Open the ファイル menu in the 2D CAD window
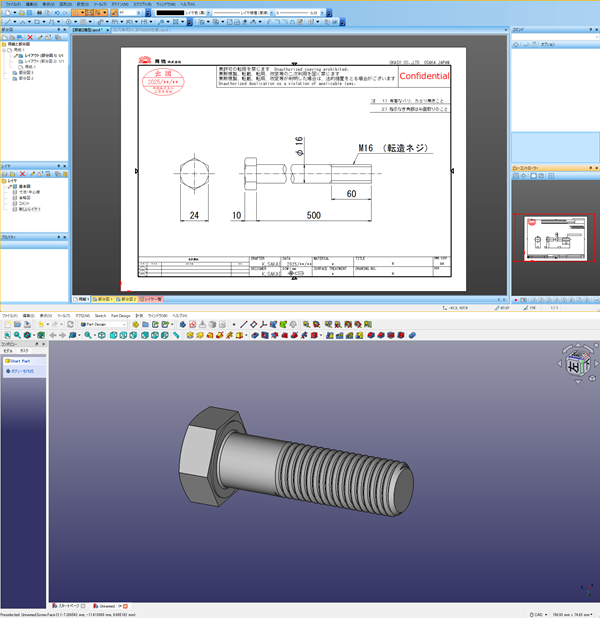The image size is (600, 618). pos(13,4)
